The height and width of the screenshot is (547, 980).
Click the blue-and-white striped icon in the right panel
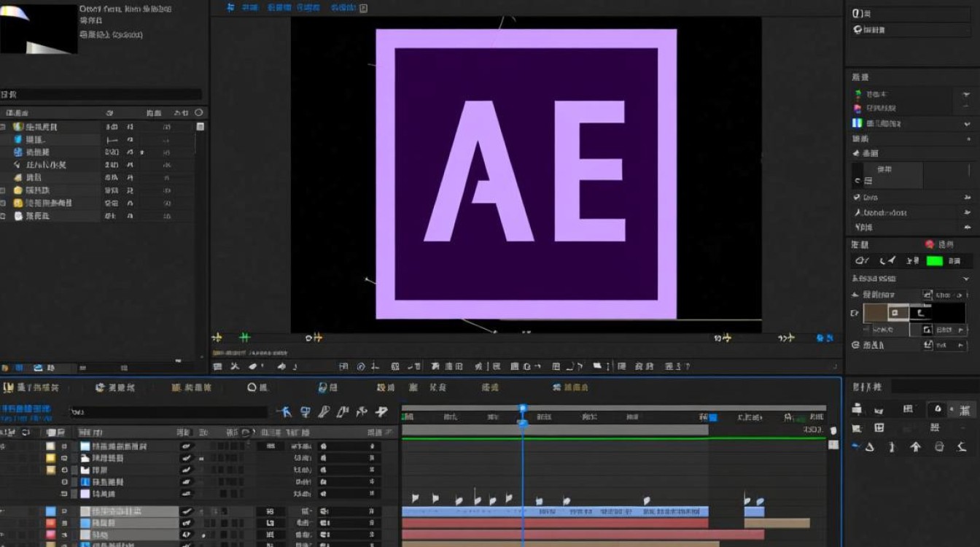click(857, 124)
